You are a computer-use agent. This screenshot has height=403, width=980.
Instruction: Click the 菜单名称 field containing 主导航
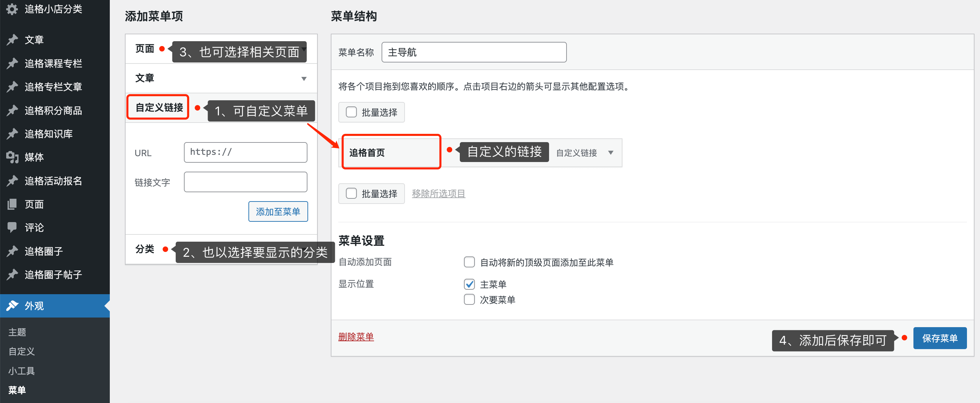[x=474, y=52]
